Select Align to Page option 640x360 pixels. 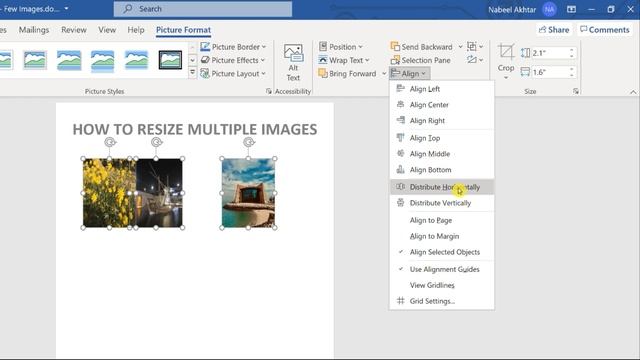(442, 220)
